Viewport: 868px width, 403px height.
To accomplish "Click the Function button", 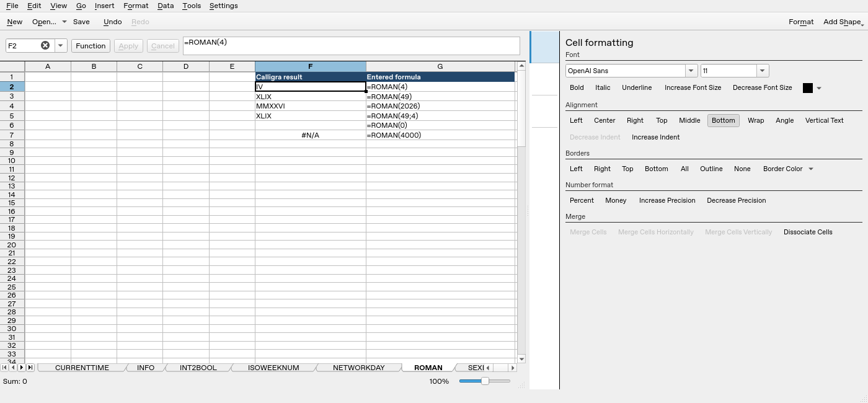I will 91,46.
